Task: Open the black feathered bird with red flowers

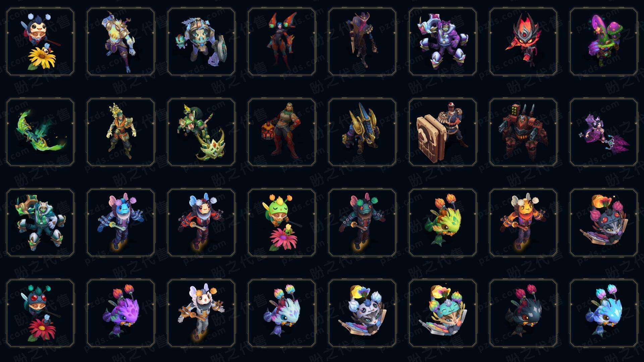Action: click(x=523, y=313)
